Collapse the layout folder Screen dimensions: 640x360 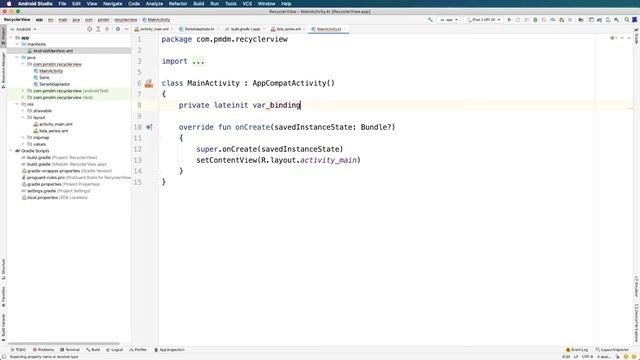pyautogui.click(x=23, y=117)
